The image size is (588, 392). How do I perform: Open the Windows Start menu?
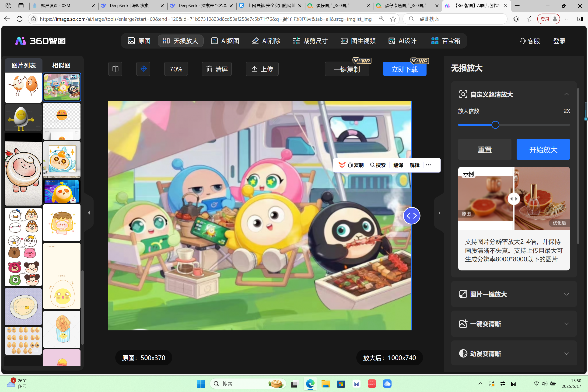coord(200,384)
